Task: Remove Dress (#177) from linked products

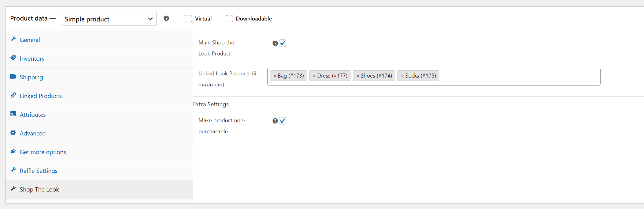Action: [x=314, y=76]
